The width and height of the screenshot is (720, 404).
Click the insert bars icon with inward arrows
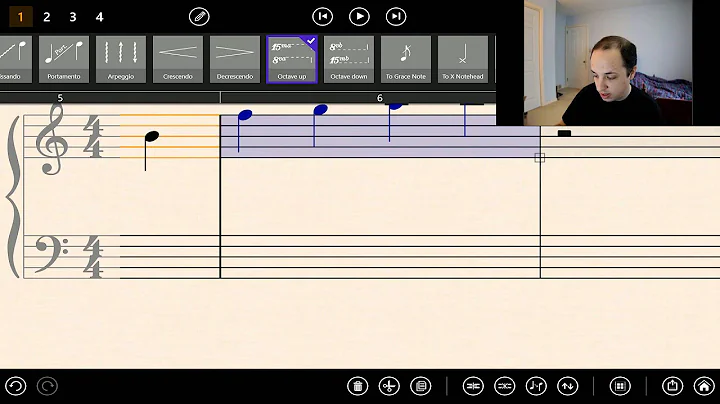[473, 386]
